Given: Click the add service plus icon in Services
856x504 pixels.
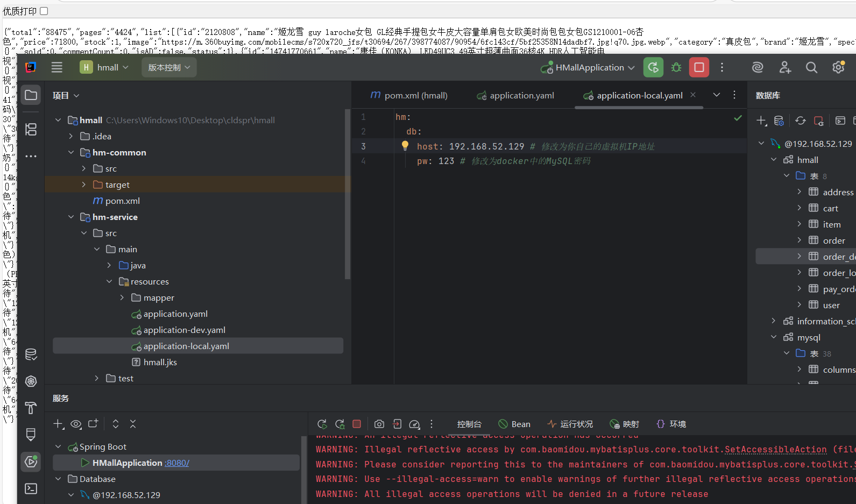Looking at the screenshot, I should click(x=58, y=424).
